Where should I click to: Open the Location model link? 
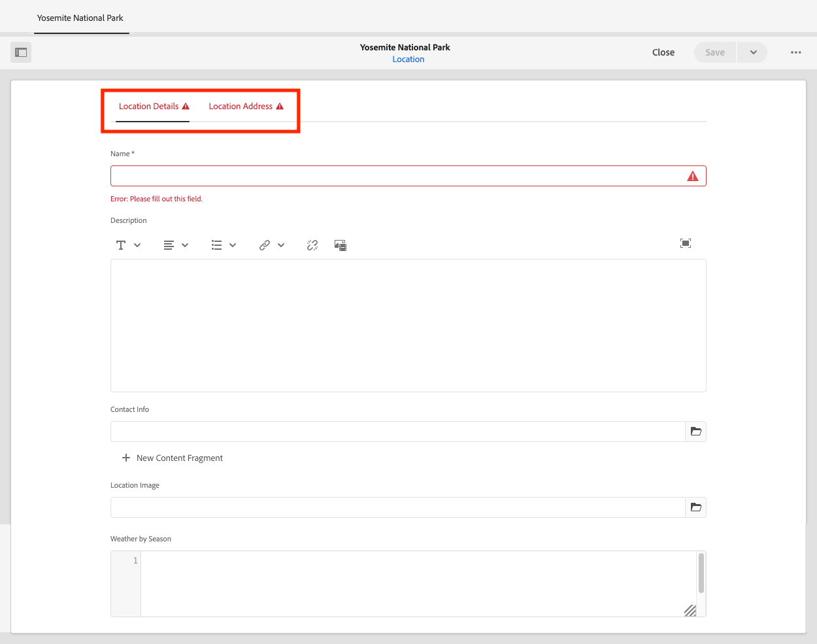[x=408, y=59]
